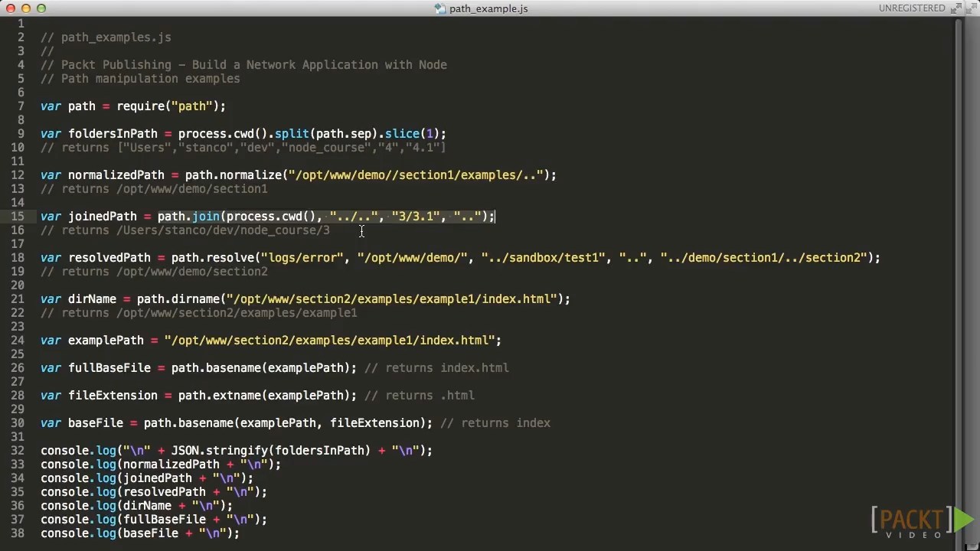Click the yellow minimize window button
Viewport: 980px width, 551px height.
[26, 8]
